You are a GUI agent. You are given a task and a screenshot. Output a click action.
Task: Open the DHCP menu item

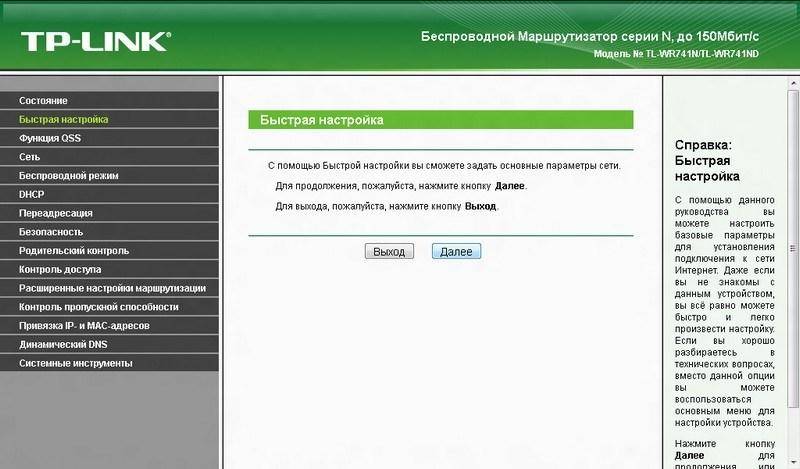click(x=32, y=194)
